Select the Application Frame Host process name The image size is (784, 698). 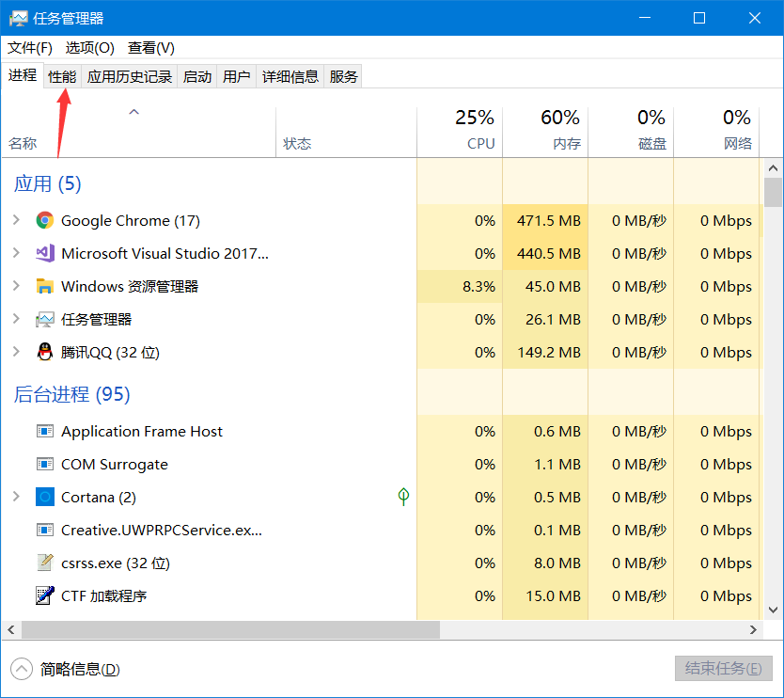click(142, 431)
